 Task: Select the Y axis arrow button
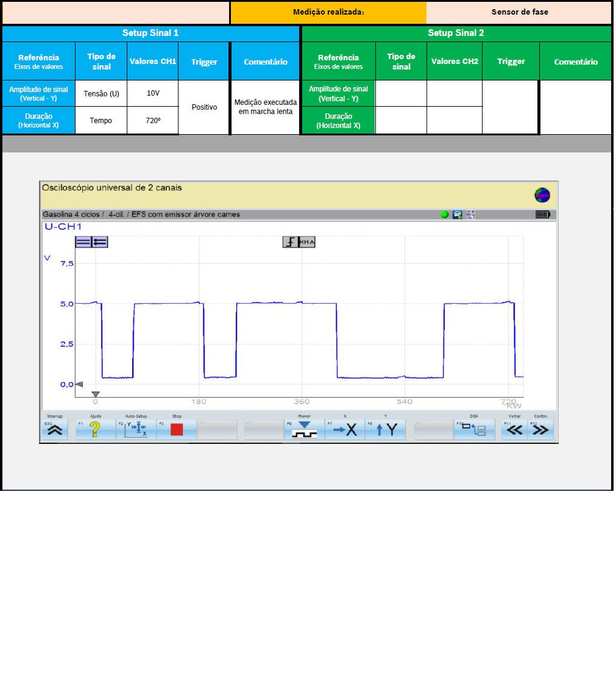coord(386,429)
